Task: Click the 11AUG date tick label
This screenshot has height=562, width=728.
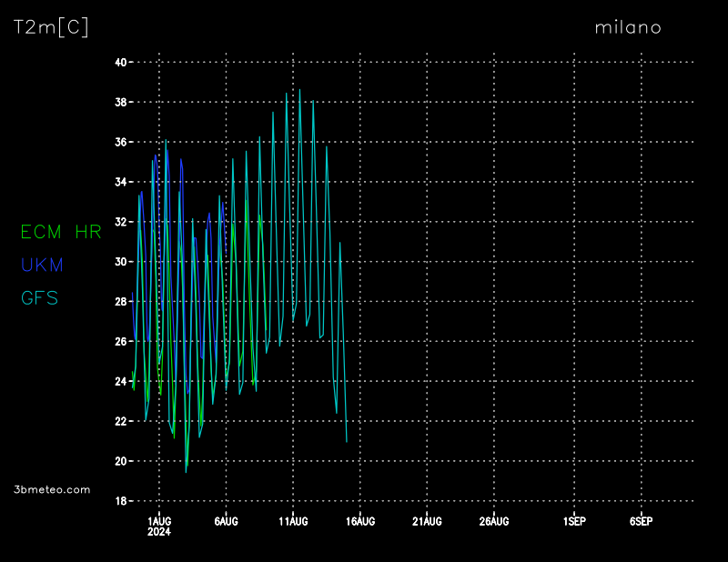Action: [293, 521]
